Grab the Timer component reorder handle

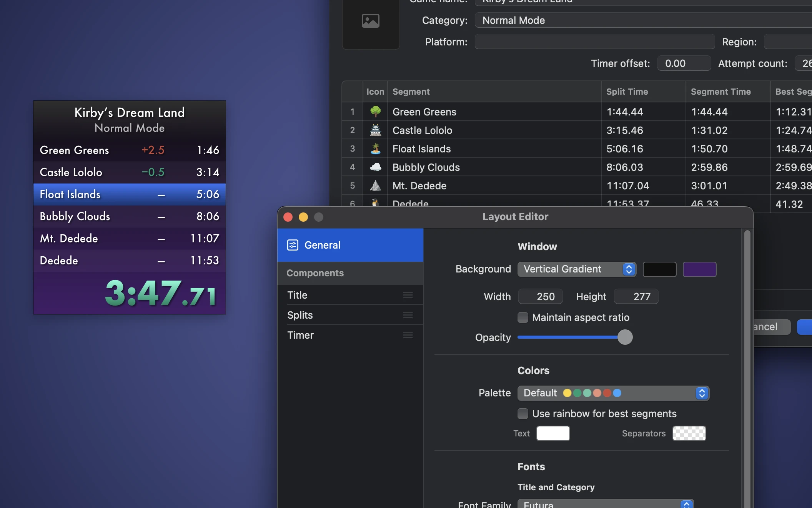pos(408,335)
